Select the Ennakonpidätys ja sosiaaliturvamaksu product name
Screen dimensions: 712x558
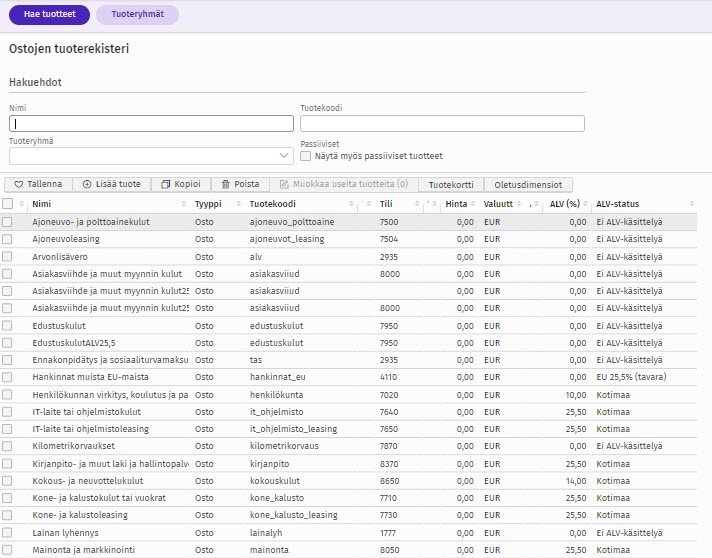[x=110, y=360]
